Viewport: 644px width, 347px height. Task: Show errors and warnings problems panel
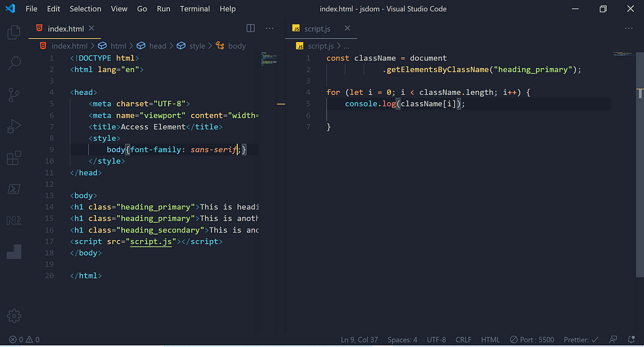(x=25, y=339)
